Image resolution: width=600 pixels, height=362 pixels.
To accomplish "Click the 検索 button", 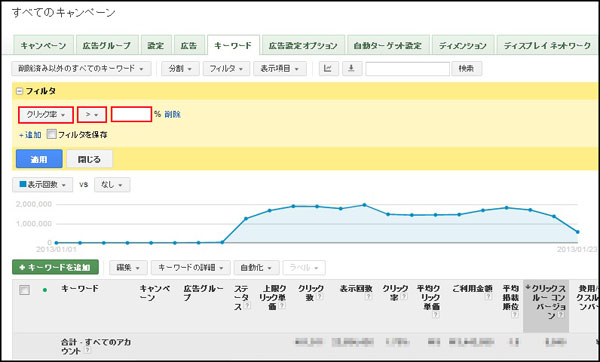I will (x=466, y=69).
